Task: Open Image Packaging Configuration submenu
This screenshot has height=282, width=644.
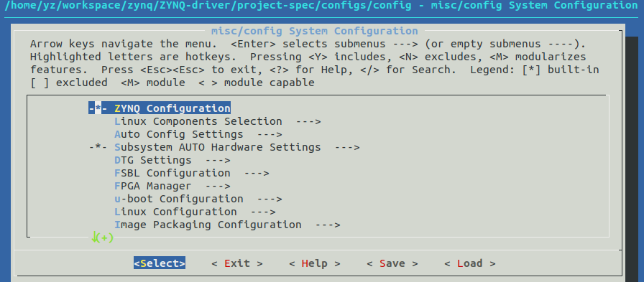Action: pyautogui.click(x=227, y=225)
